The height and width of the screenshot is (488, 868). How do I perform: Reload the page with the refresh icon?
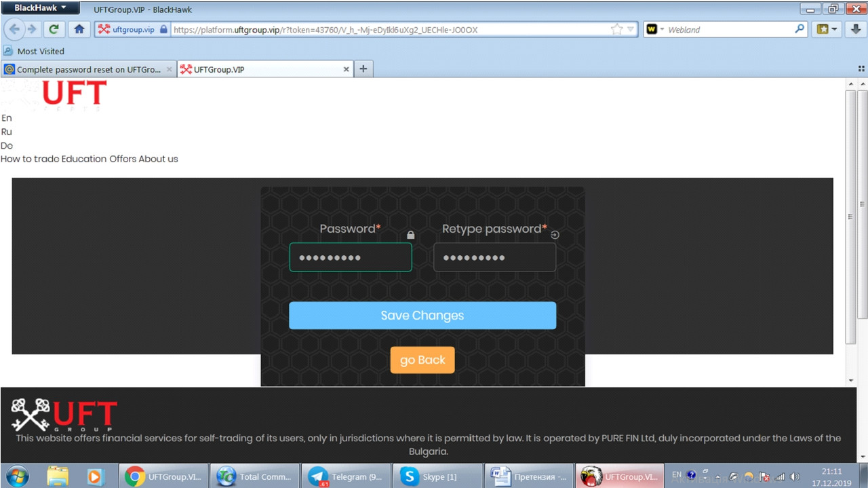[54, 29]
